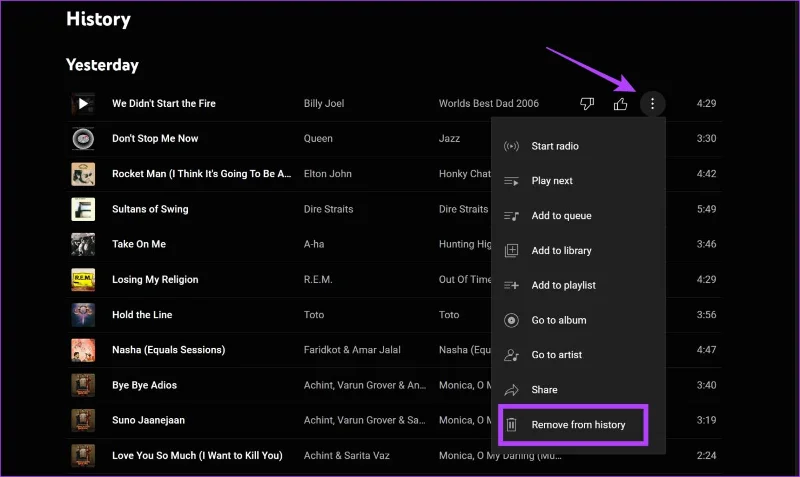
Task: Choose Go to artist option
Action: pyautogui.click(x=579, y=355)
